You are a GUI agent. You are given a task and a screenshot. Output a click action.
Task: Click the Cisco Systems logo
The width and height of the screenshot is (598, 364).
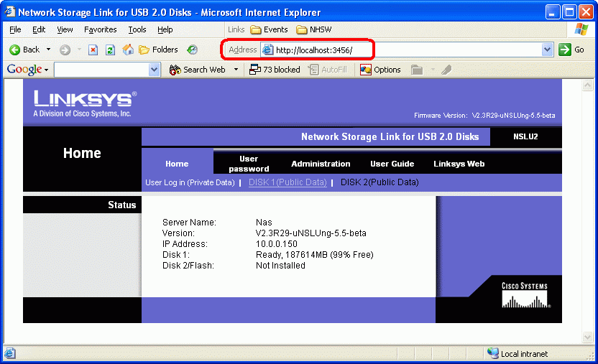[x=525, y=294]
